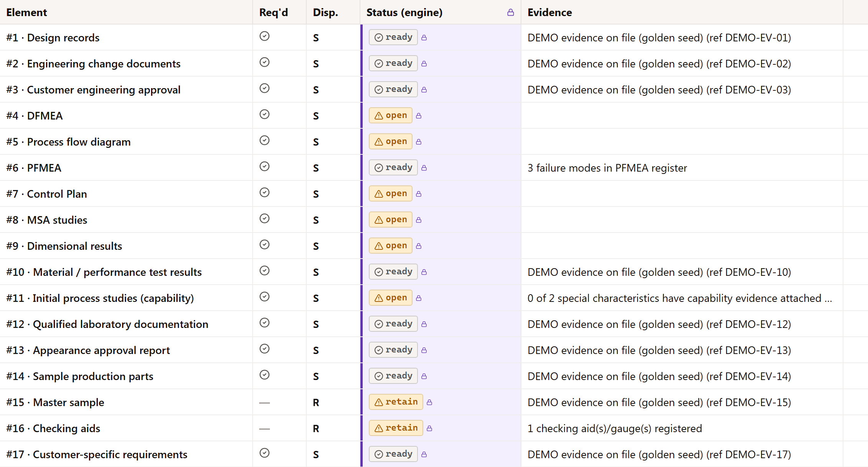Screen dimensions: 868x467
Task: Click the ready badge for Design records
Action: tap(393, 37)
